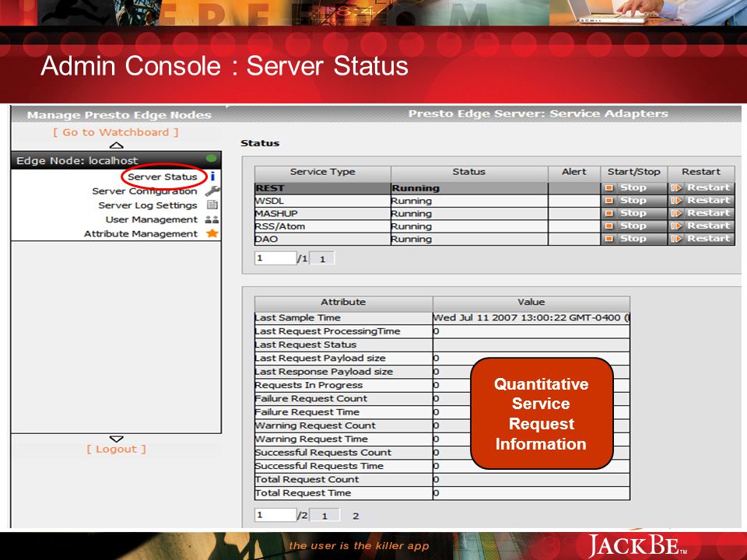The width and height of the screenshot is (747, 560).
Task: Click the Status column header
Action: coord(468,173)
